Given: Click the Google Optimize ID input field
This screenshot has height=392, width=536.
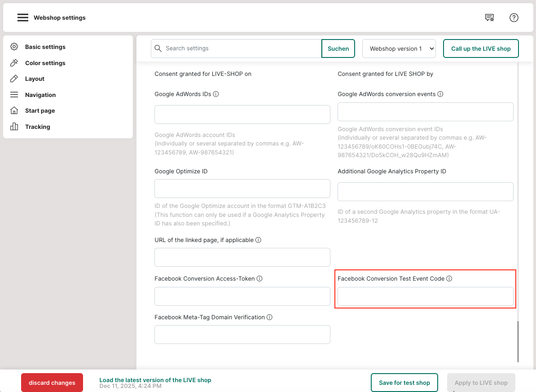Looking at the screenshot, I should click(242, 189).
